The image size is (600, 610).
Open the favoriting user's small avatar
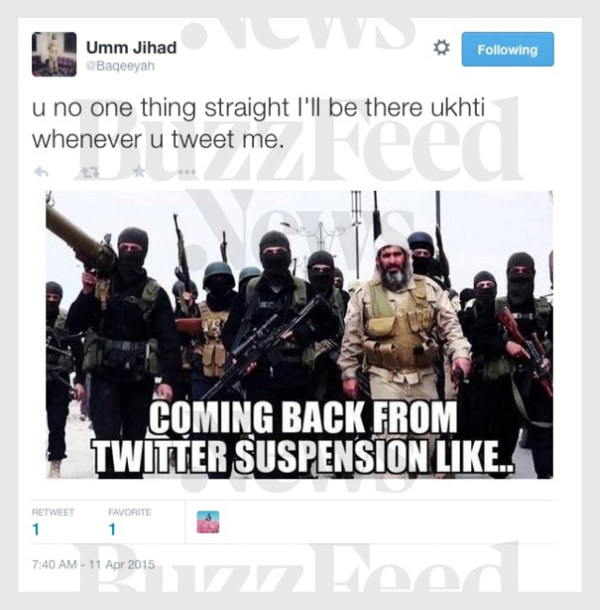pyautogui.click(x=208, y=522)
